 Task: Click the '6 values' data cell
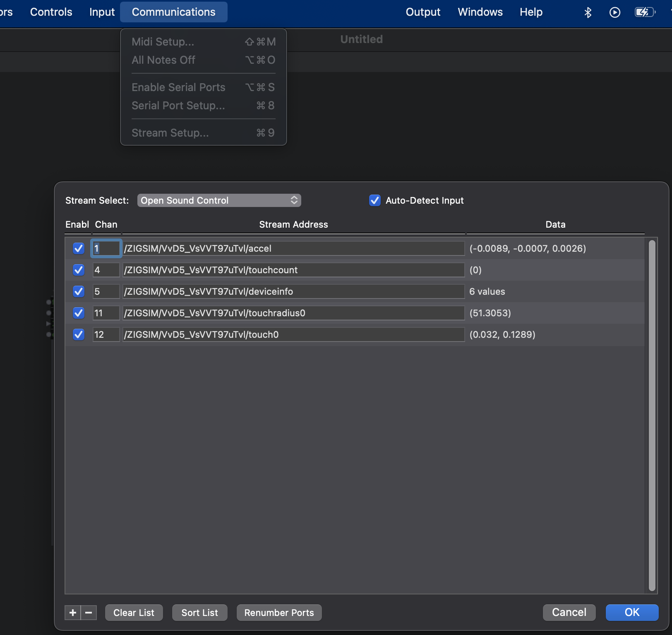[x=487, y=291]
